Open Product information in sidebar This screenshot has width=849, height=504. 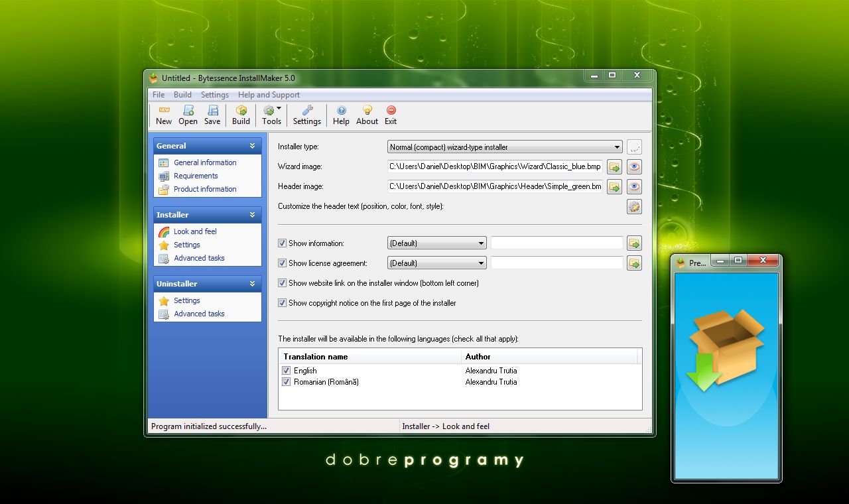[205, 189]
